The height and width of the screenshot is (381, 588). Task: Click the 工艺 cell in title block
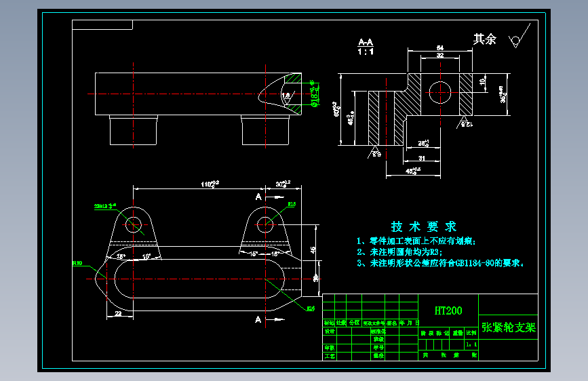click(330, 356)
